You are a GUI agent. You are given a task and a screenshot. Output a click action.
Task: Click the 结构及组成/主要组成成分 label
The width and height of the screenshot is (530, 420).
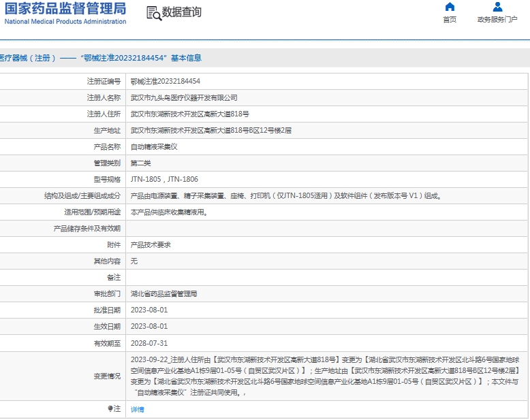[x=82, y=196]
